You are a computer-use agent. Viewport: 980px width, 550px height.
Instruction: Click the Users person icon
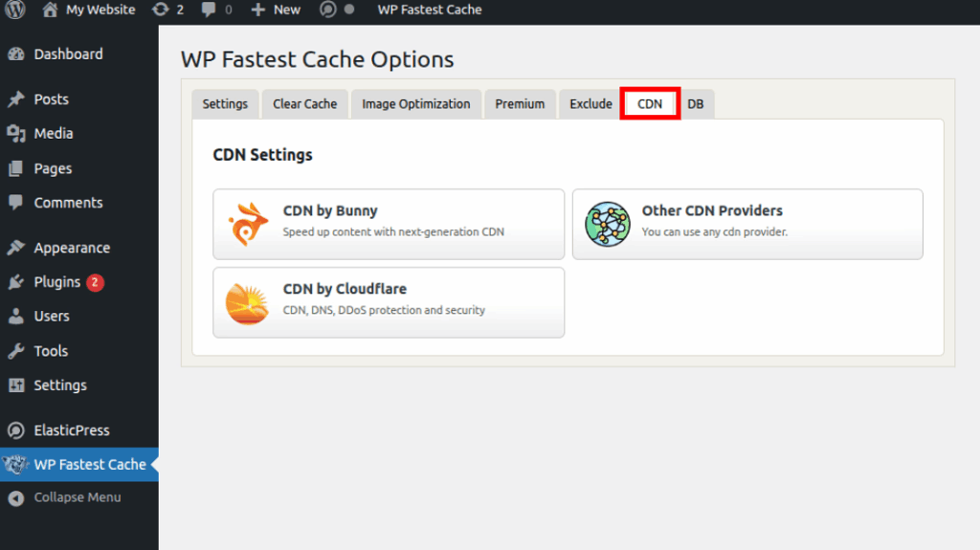(16, 317)
